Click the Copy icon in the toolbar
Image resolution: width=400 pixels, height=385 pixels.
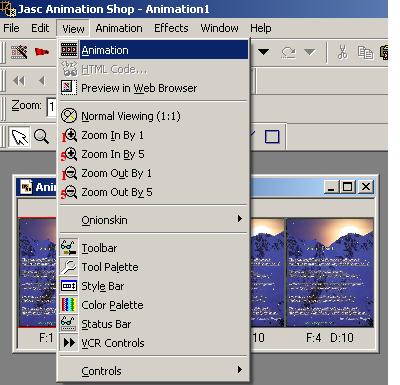pos(365,52)
